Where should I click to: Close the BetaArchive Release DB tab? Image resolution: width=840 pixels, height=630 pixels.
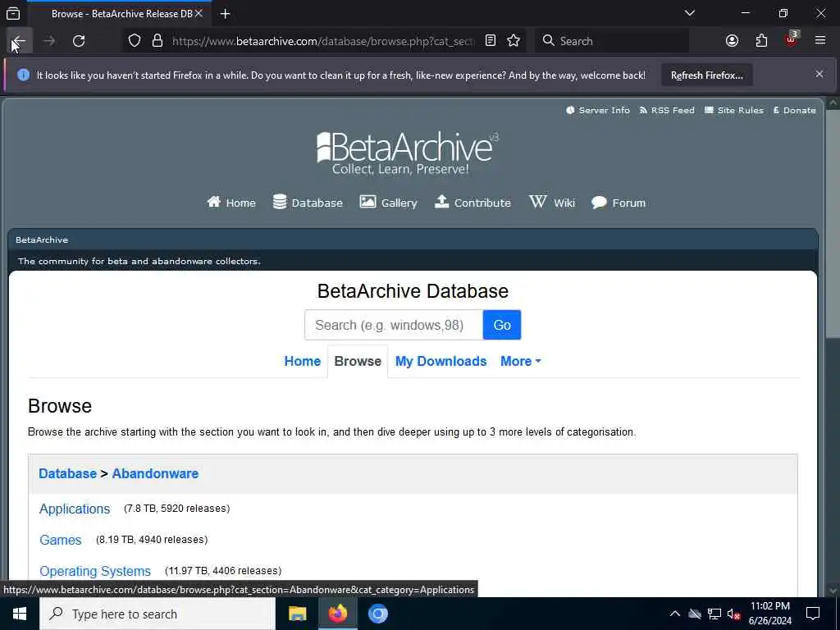click(199, 14)
